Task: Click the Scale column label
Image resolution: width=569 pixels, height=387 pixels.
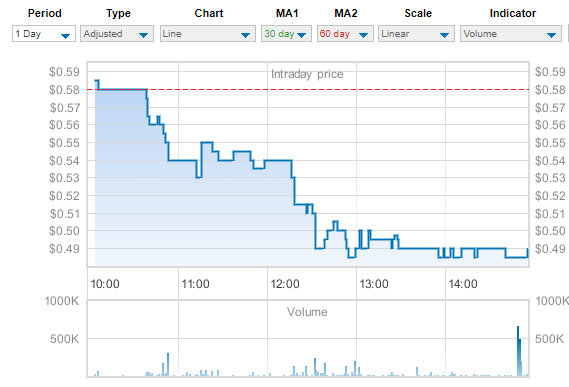Action: tap(418, 13)
